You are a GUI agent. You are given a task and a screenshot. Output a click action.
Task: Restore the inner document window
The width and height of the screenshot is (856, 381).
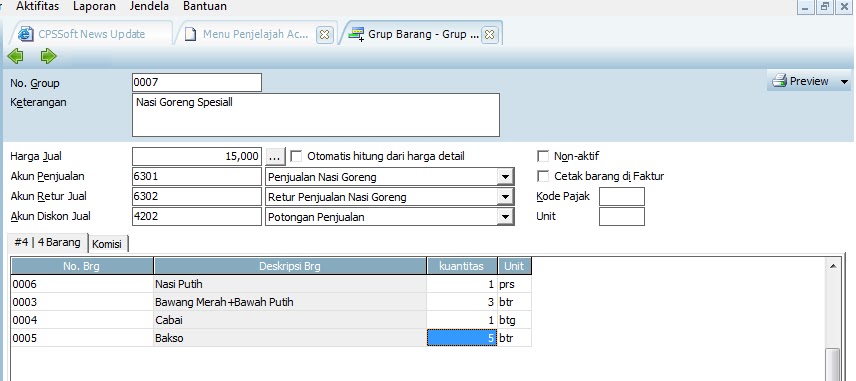click(x=824, y=7)
